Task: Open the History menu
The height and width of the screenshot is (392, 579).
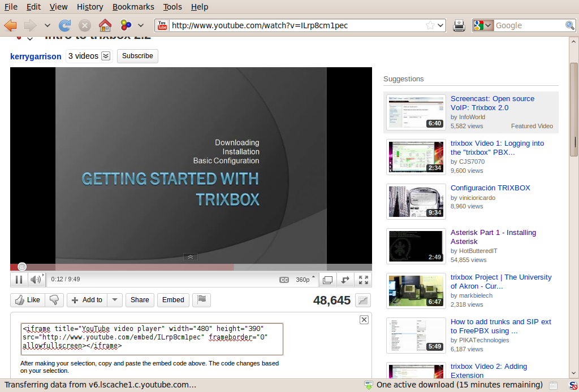Action: [90, 7]
